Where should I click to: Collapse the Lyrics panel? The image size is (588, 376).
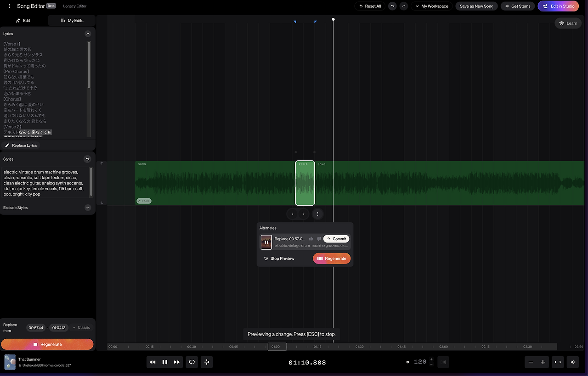tap(88, 34)
